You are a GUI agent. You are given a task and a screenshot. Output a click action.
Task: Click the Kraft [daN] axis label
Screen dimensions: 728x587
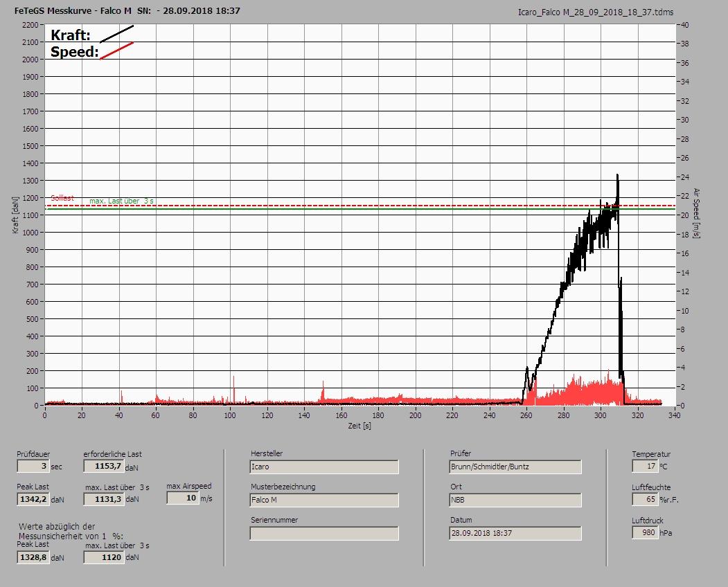(x=16, y=215)
